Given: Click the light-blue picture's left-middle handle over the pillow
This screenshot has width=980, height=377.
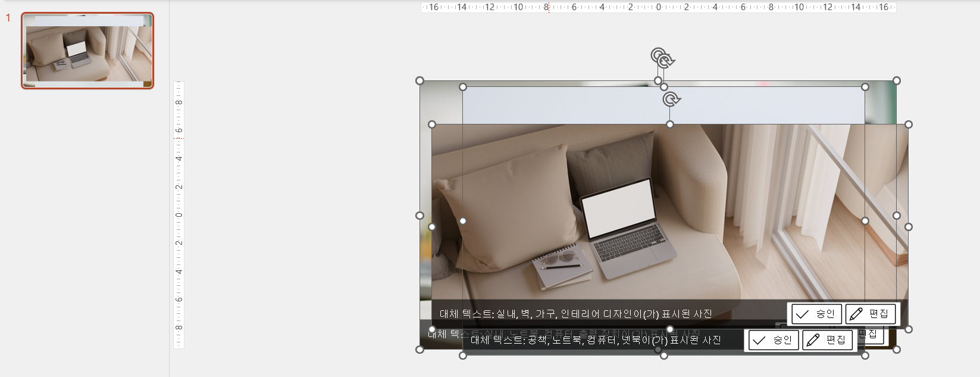Looking at the screenshot, I should tap(463, 221).
